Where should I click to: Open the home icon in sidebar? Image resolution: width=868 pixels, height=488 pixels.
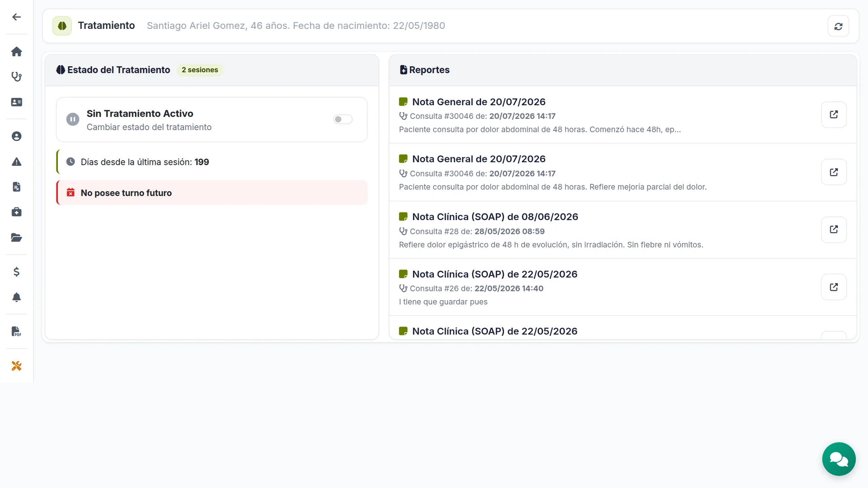(x=17, y=52)
